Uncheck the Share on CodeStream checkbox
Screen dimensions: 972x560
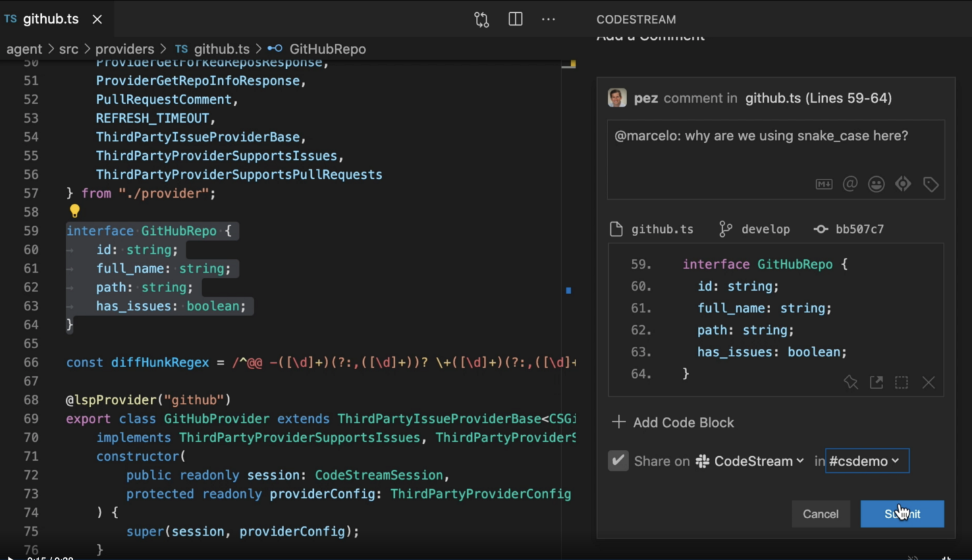(x=618, y=461)
